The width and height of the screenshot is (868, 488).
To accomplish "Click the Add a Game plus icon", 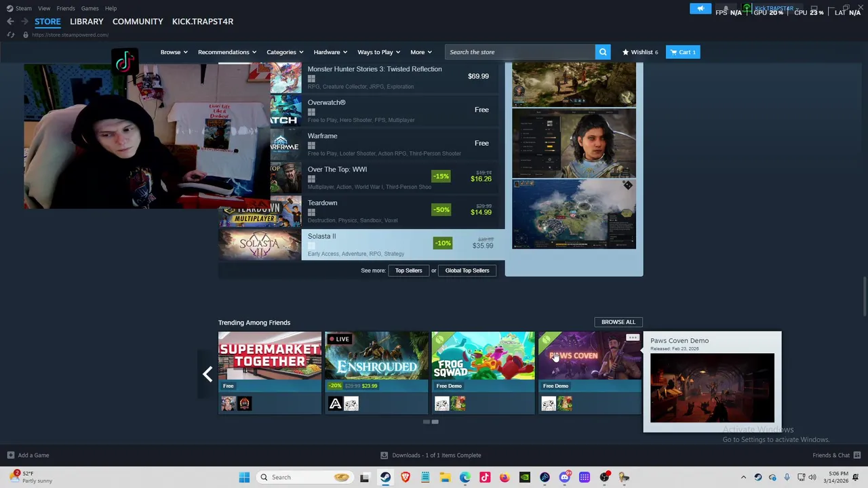I will tap(10, 455).
